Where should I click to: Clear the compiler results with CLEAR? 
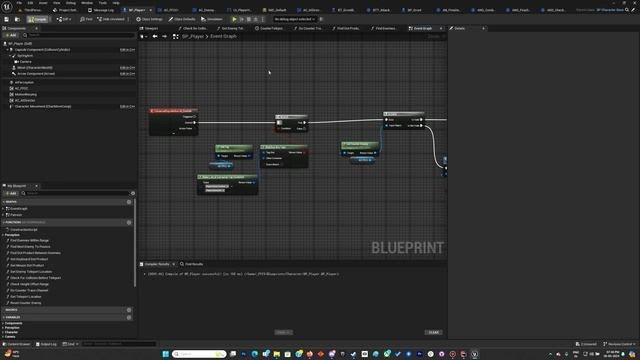pos(433,332)
